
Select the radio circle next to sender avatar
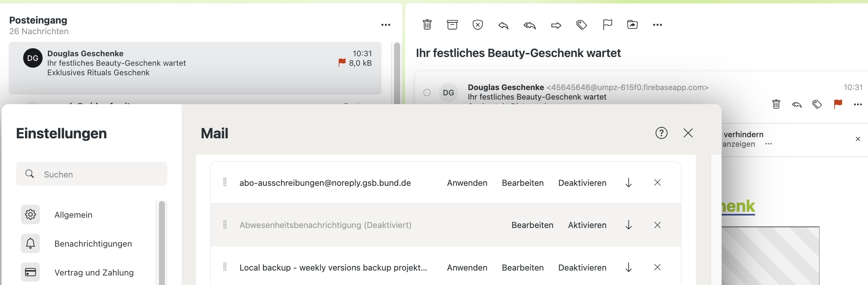(427, 92)
